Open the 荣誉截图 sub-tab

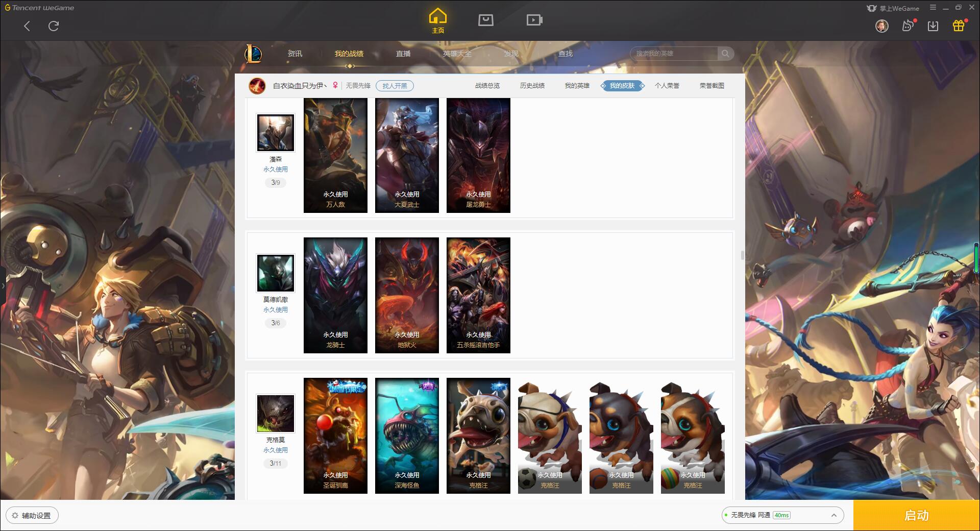(712, 86)
